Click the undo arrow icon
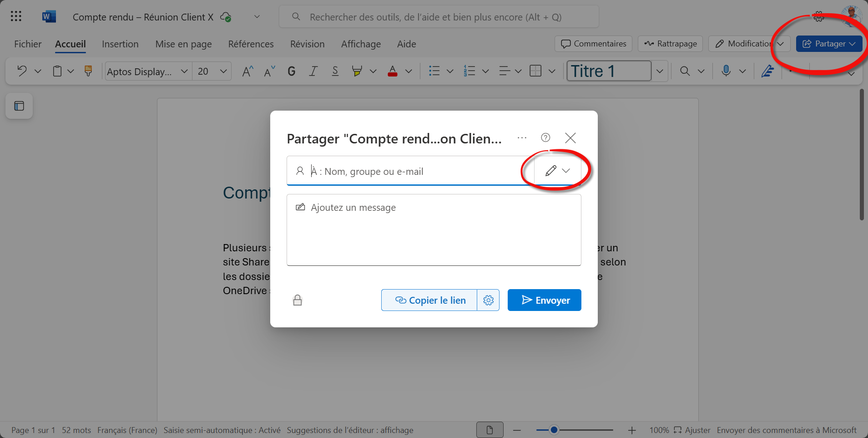Viewport: 868px width, 438px height. [x=21, y=71]
